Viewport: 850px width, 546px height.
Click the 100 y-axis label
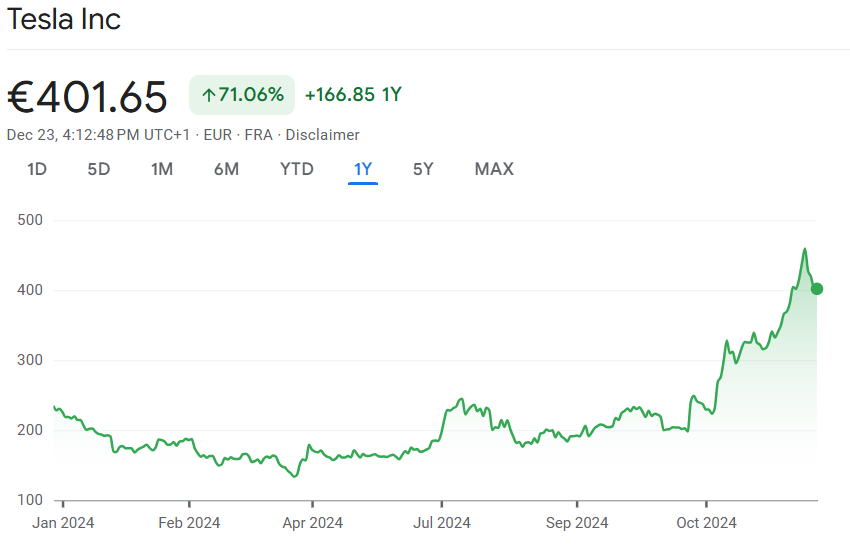click(30, 500)
